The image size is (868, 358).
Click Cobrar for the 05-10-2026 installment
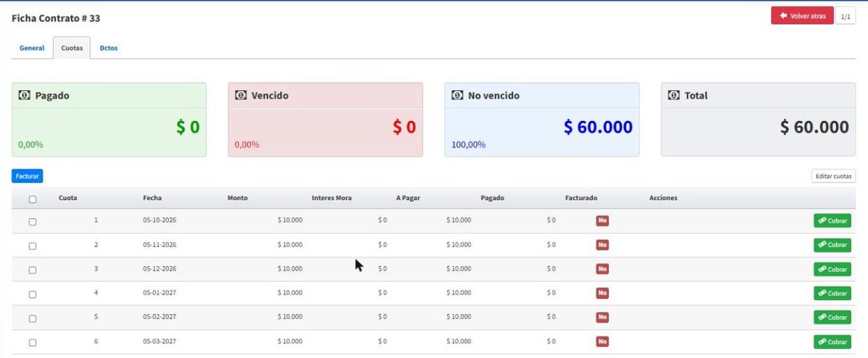click(832, 221)
